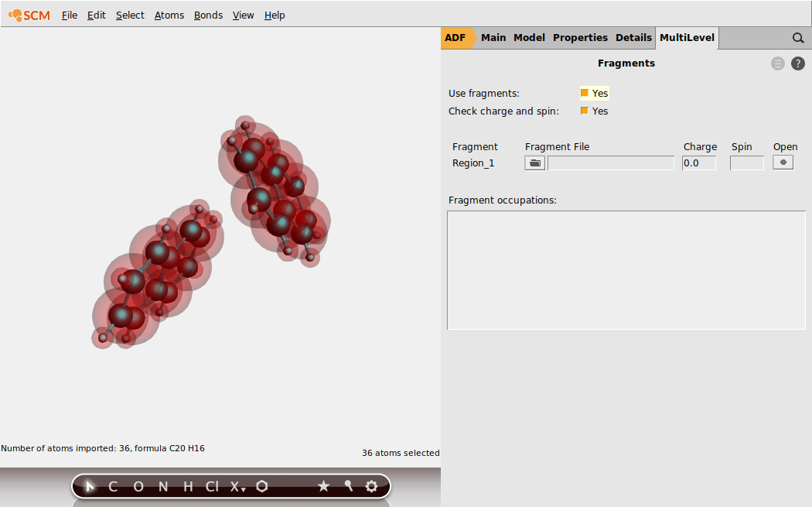Switch to the Properties tab
The height and width of the screenshot is (507, 812).
[x=580, y=38]
